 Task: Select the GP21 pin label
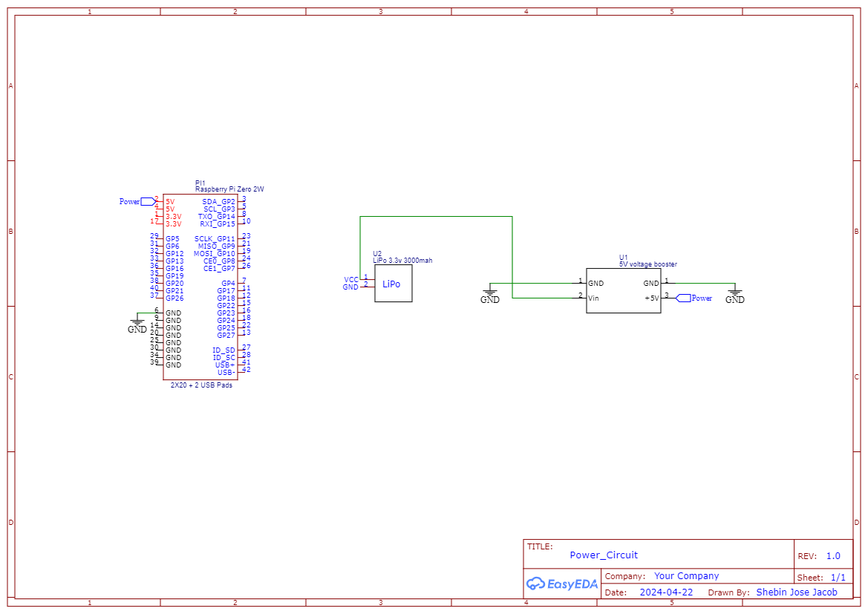tap(174, 291)
